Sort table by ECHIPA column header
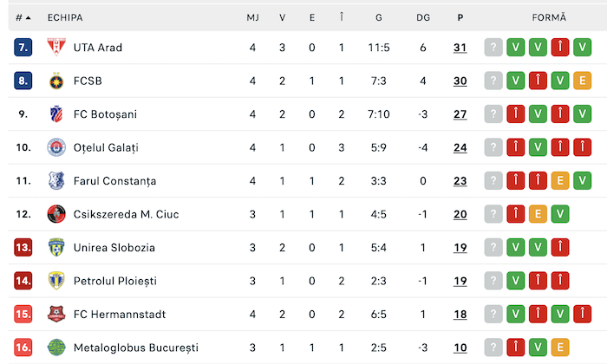607x364 pixels. pyautogui.click(x=66, y=17)
